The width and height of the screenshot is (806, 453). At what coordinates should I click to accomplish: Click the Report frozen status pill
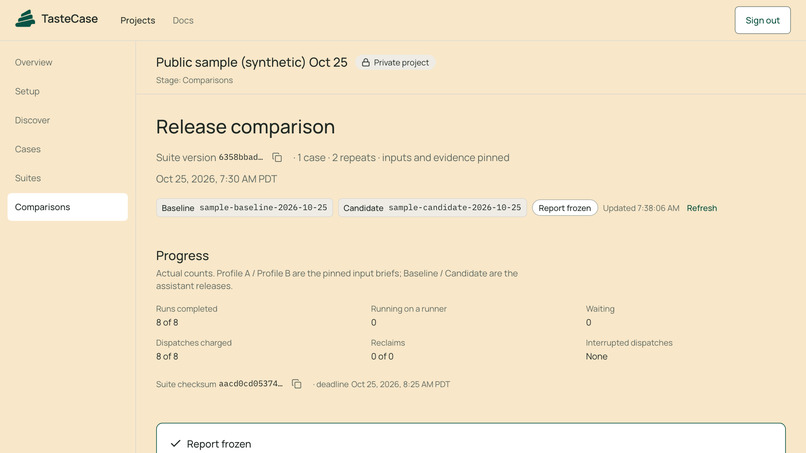coord(564,208)
